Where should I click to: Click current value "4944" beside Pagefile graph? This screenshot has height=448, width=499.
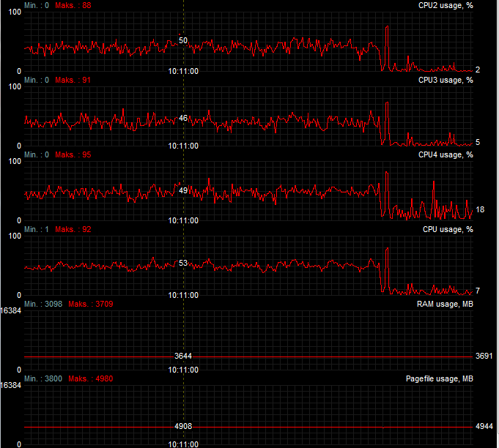coord(484,426)
